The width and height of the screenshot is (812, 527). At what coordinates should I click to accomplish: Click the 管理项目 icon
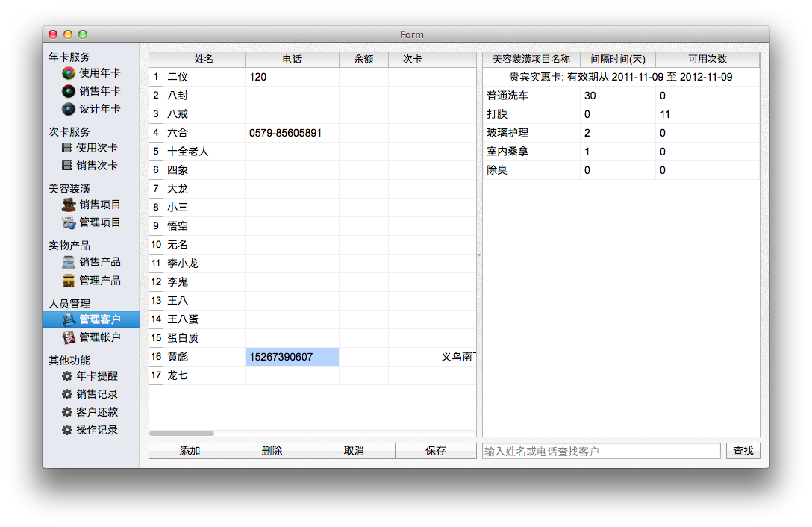[x=68, y=222]
